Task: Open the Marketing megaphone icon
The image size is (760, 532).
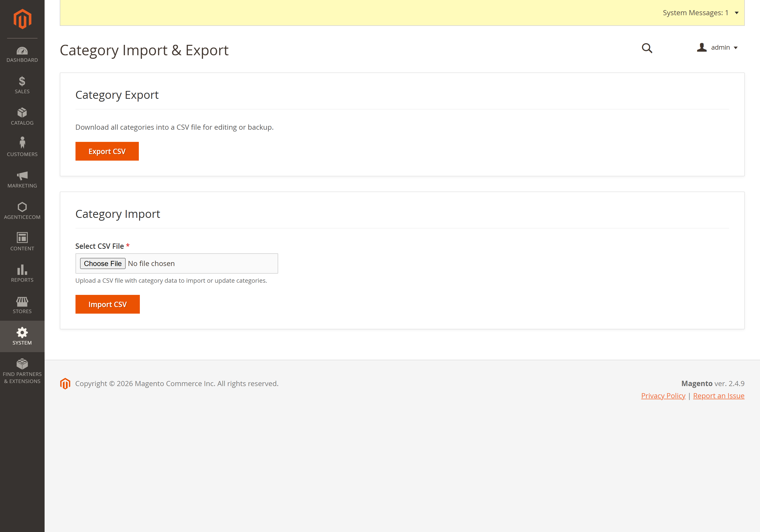Action: pyautogui.click(x=22, y=176)
